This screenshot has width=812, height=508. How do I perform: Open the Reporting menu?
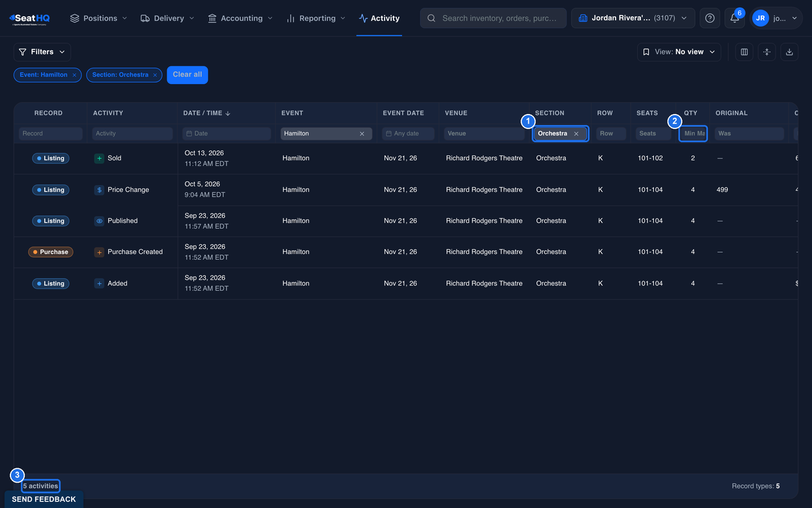tap(316, 18)
